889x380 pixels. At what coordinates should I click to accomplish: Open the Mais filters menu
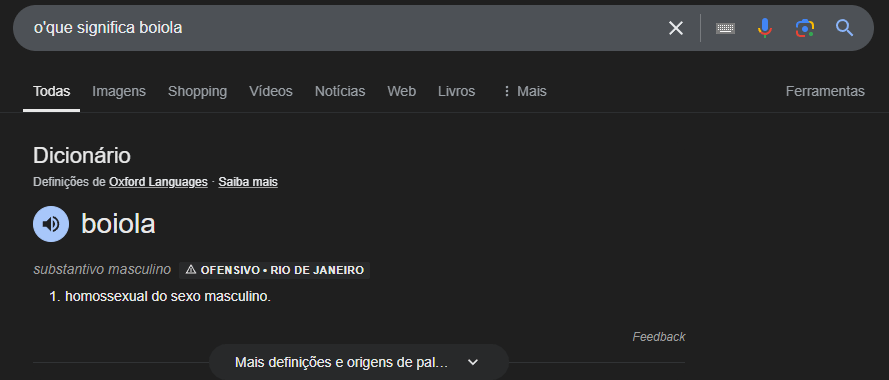[x=524, y=91]
